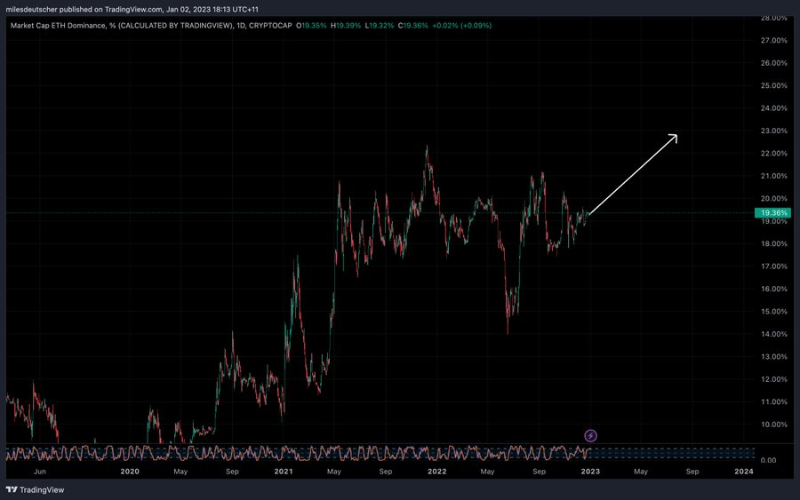Image resolution: width=800 pixels, height=500 pixels.
Task: Click the 28.00% price axis label
Action: pos(775,18)
